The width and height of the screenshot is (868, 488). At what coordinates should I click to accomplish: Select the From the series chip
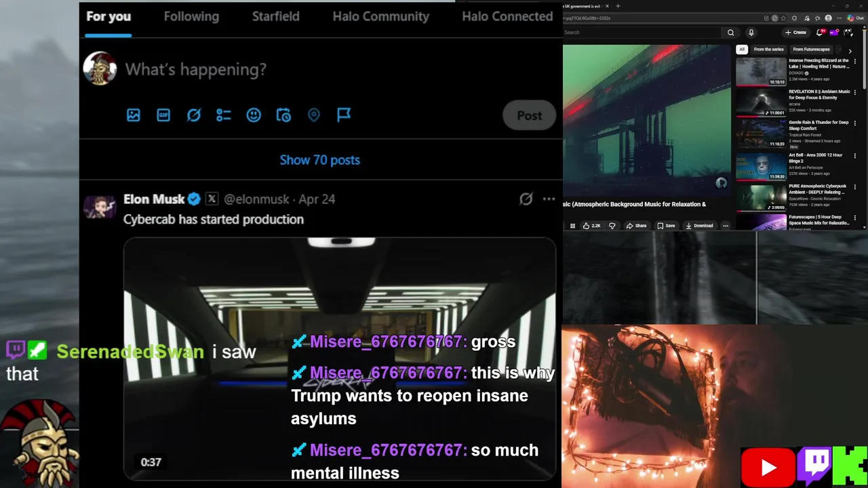tap(768, 49)
